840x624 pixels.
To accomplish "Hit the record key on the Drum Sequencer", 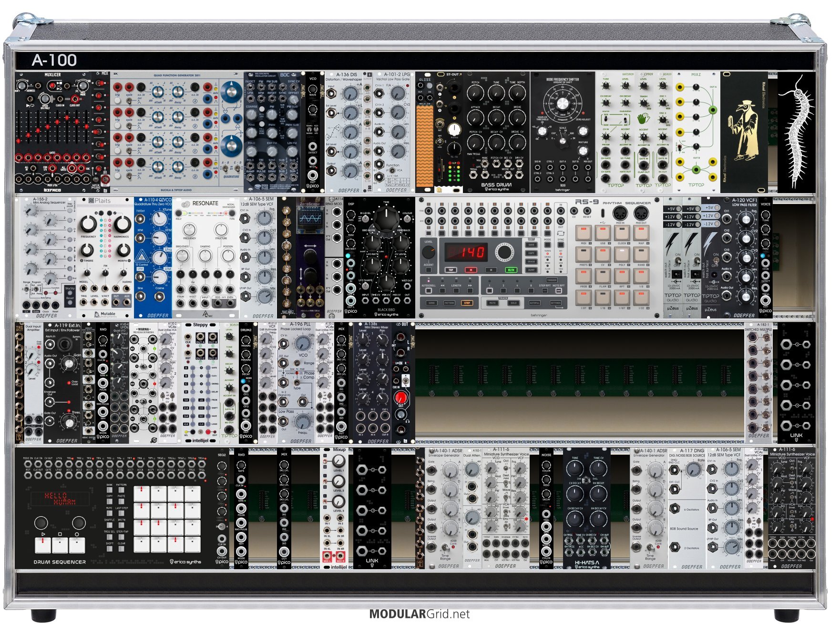I will 77,545.
